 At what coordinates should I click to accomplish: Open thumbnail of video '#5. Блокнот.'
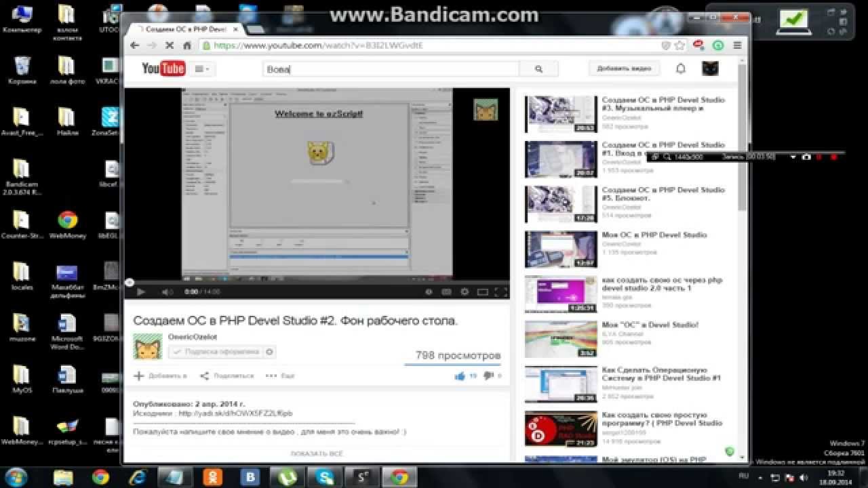pyautogui.click(x=561, y=204)
